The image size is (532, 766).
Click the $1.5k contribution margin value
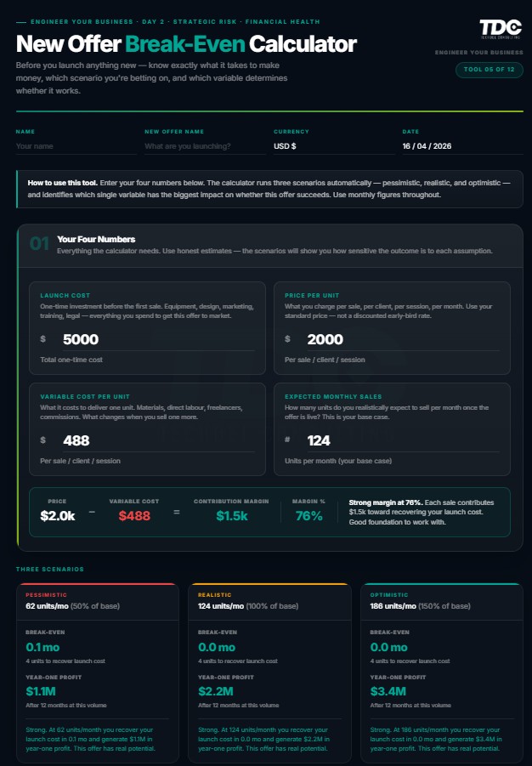[231, 516]
